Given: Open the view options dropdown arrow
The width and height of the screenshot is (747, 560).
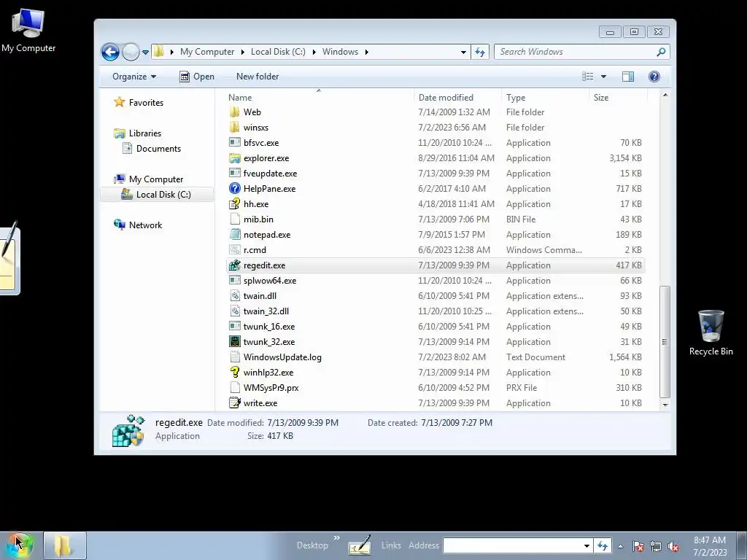Looking at the screenshot, I should (603, 77).
